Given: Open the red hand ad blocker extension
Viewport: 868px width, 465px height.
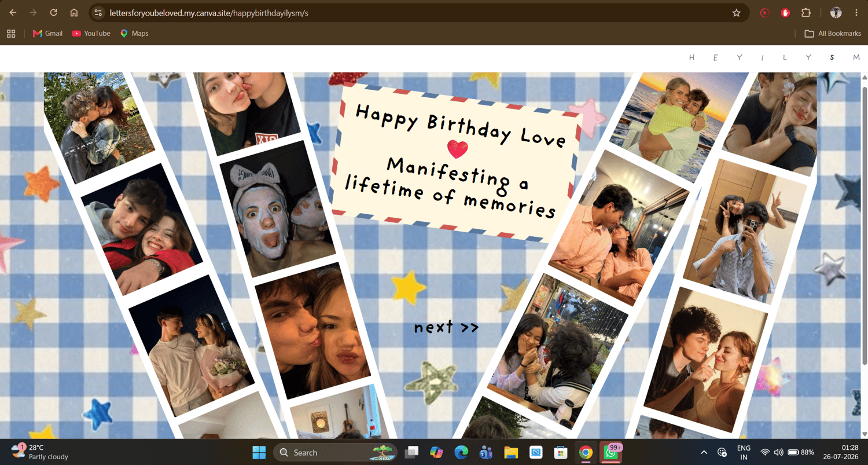Looking at the screenshot, I should [x=785, y=13].
